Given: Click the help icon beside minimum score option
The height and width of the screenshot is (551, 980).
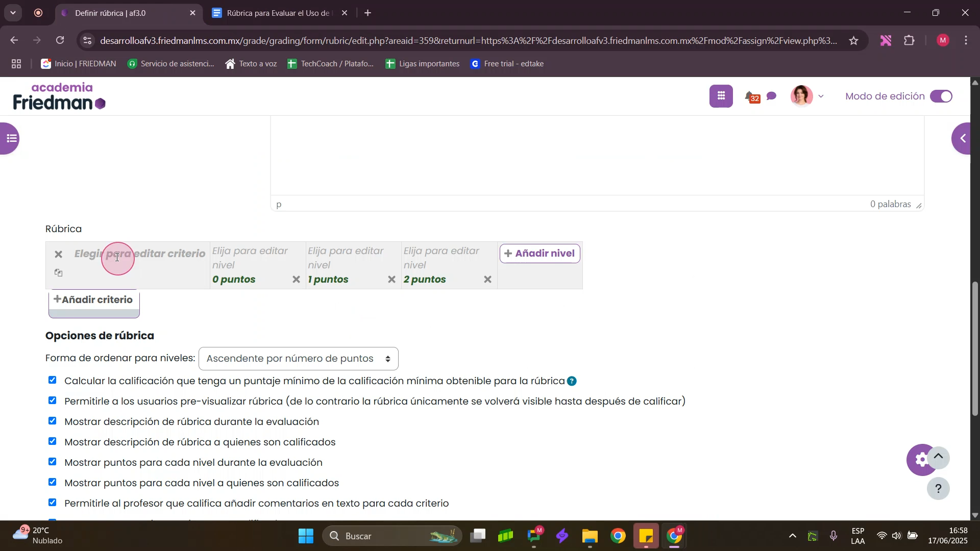Looking at the screenshot, I should pyautogui.click(x=572, y=381).
